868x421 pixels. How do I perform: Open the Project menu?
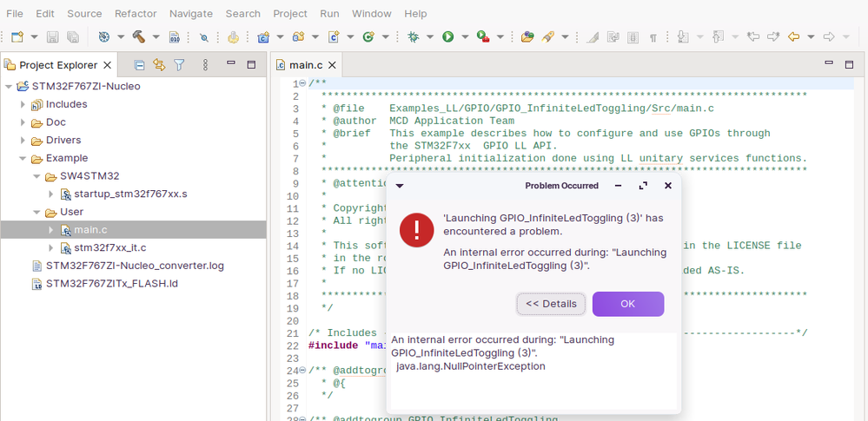(290, 13)
